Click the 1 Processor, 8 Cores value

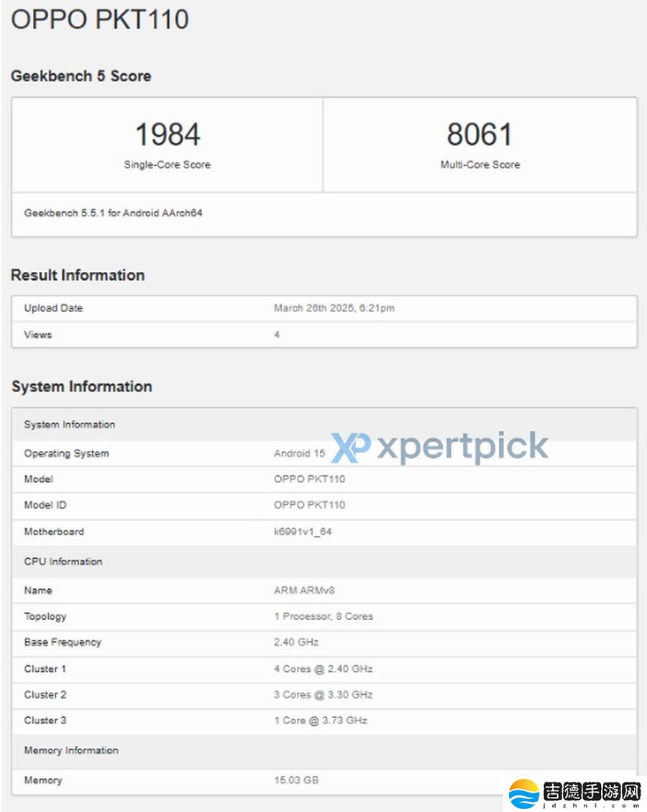pos(323,616)
